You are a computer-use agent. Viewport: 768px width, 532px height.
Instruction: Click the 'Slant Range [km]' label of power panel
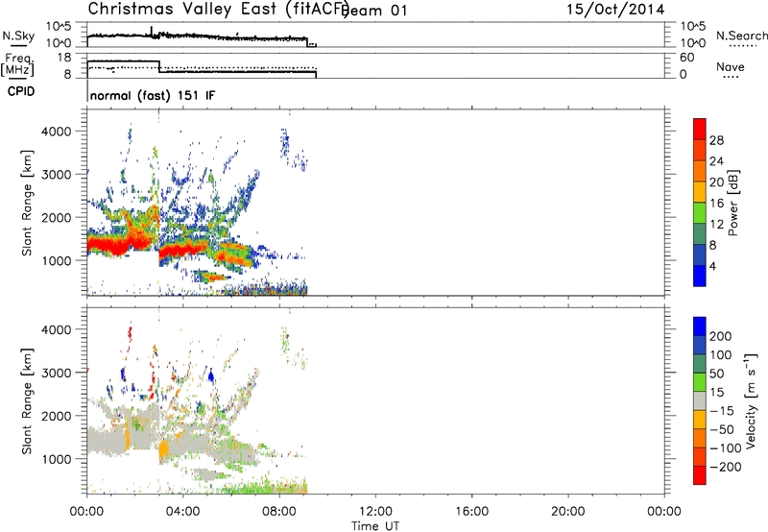pos(27,203)
